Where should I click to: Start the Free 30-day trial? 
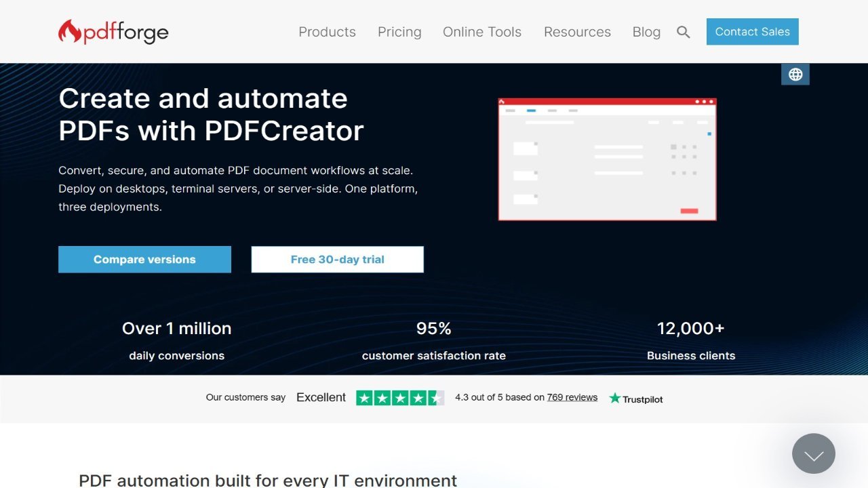tap(338, 260)
